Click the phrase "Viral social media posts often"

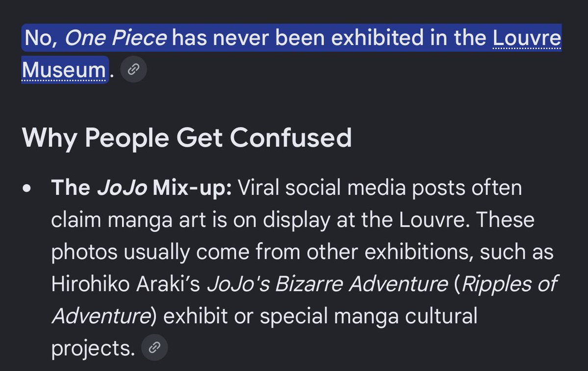coord(380,187)
